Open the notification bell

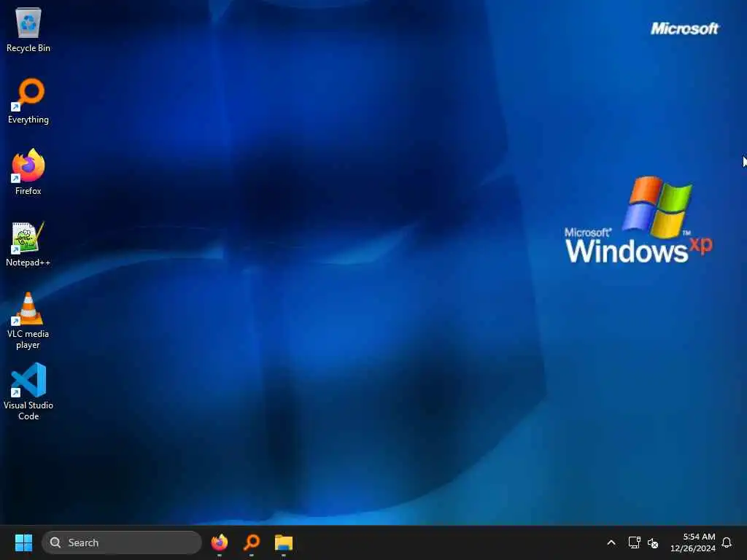[727, 542]
